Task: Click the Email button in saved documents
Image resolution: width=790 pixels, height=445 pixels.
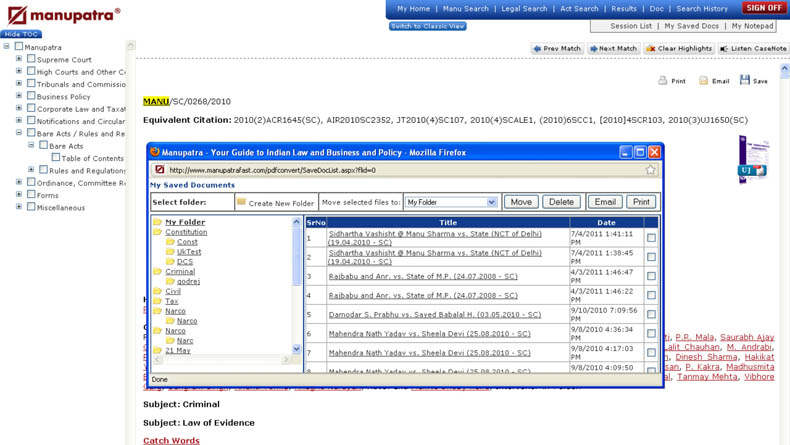Action: click(x=605, y=202)
